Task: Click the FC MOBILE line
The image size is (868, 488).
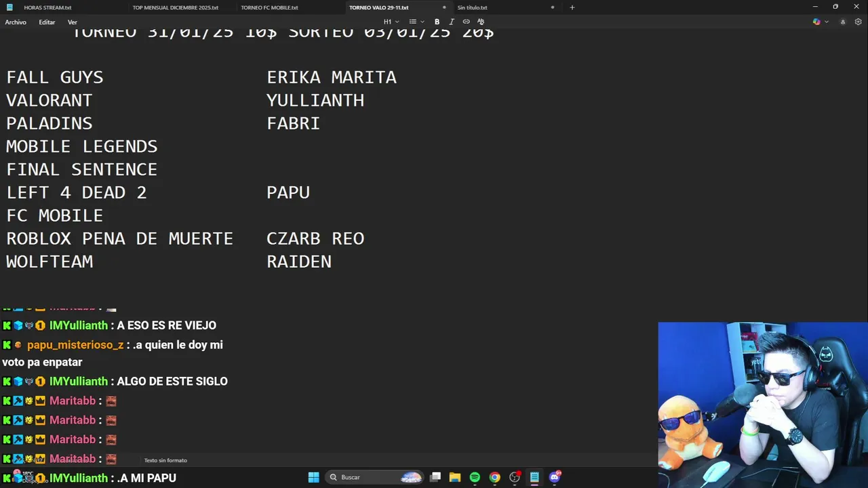Action: 55,216
